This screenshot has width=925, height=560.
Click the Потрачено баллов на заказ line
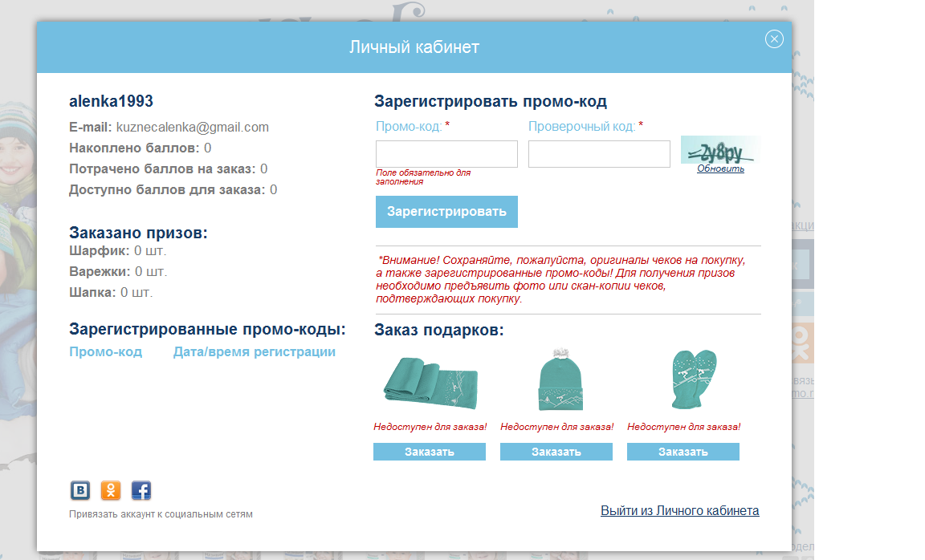point(168,168)
